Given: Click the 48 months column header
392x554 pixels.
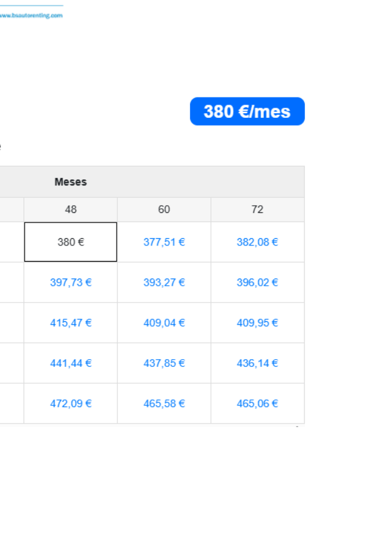Looking at the screenshot, I should (x=70, y=209).
